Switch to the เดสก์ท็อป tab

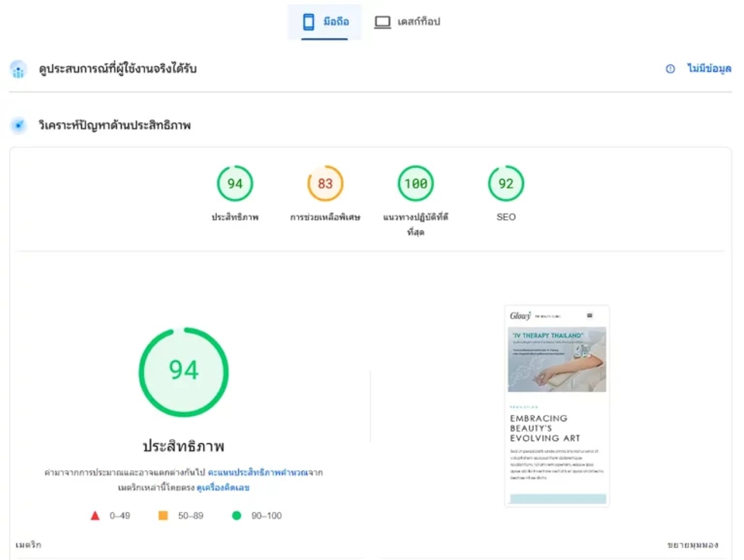click(x=408, y=22)
